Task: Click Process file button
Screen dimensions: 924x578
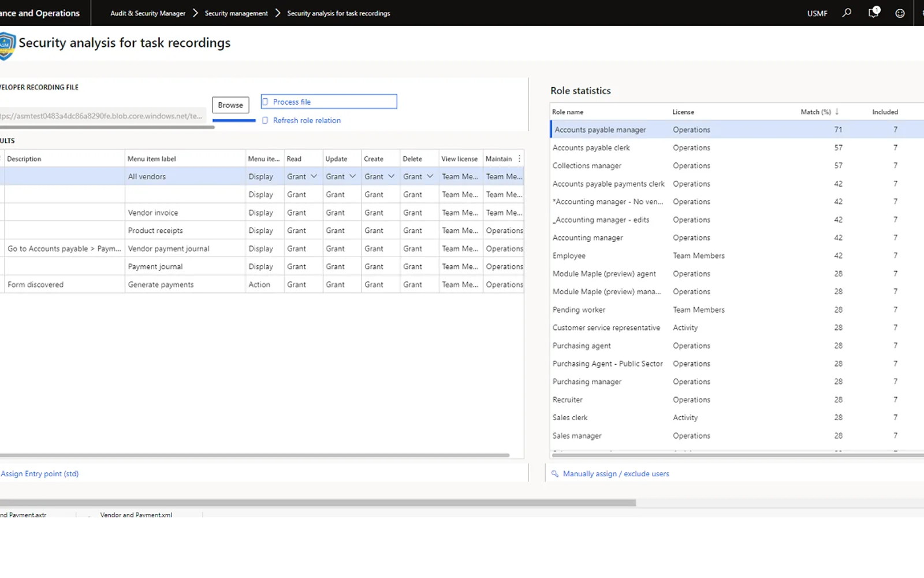Action: [x=329, y=102]
